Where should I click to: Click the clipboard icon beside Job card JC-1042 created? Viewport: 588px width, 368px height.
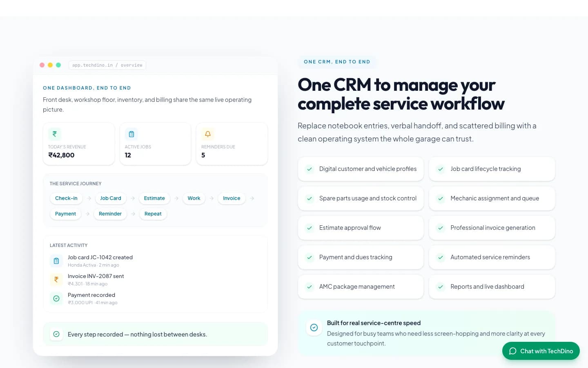coord(56,261)
